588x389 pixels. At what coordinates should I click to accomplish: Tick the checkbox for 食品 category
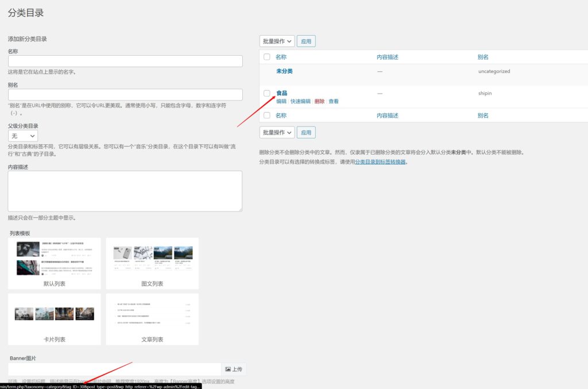(266, 93)
